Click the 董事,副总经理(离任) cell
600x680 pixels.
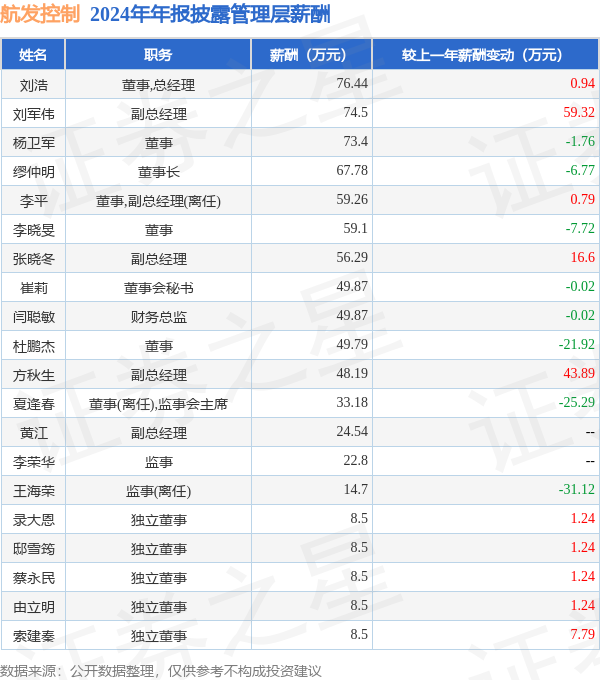tap(158, 201)
